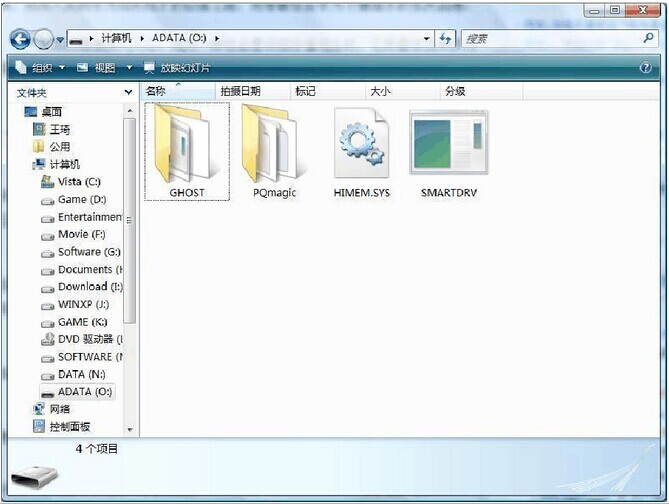Open SOFTWARE drive below DVD 驱动器
The width and height of the screenshot is (669, 504).
coord(90,357)
